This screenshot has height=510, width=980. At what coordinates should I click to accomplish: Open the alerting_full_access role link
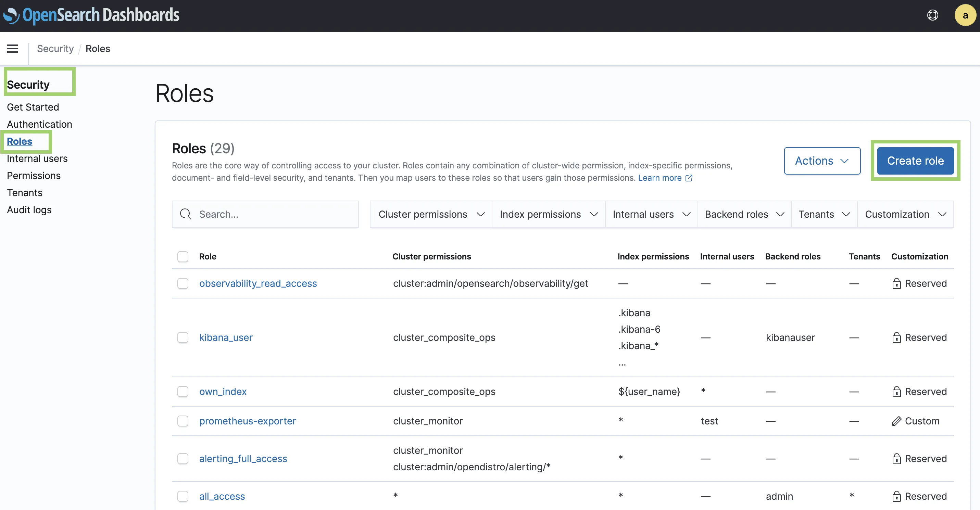[x=243, y=459]
